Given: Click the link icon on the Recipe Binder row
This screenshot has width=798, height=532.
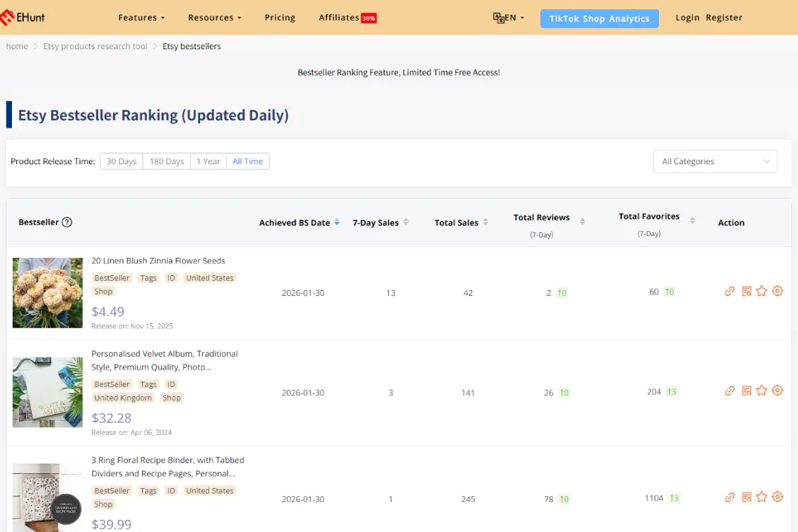Looking at the screenshot, I should (730, 497).
